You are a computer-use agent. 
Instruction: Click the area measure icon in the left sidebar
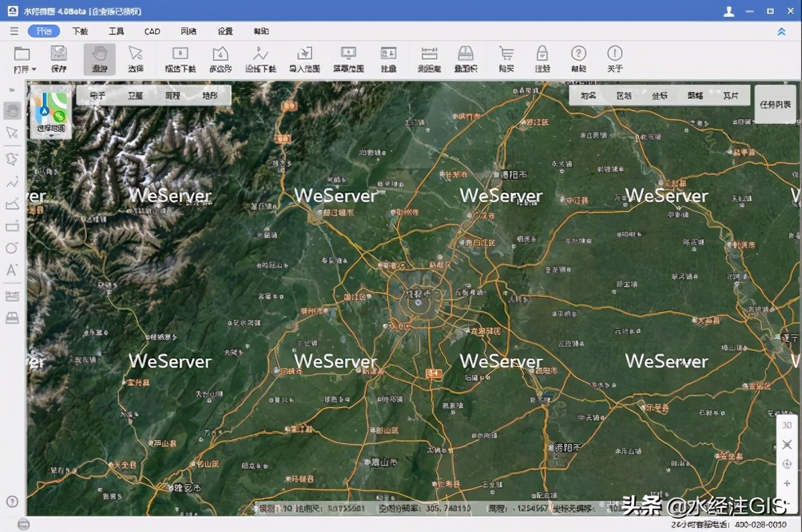click(x=12, y=317)
